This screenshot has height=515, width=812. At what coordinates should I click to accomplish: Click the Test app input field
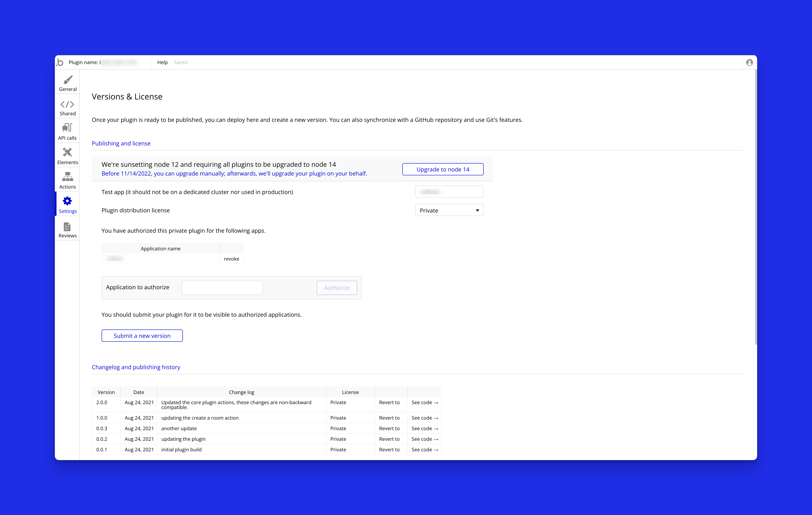pyautogui.click(x=449, y=192)
